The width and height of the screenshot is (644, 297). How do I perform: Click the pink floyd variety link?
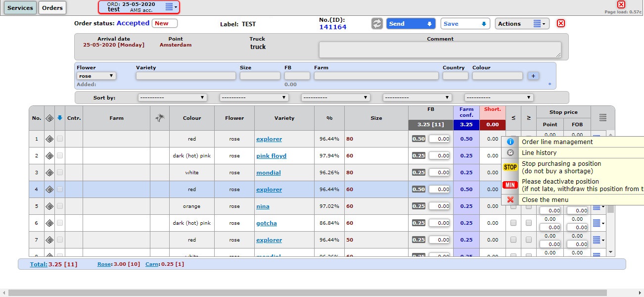(271, 156)
